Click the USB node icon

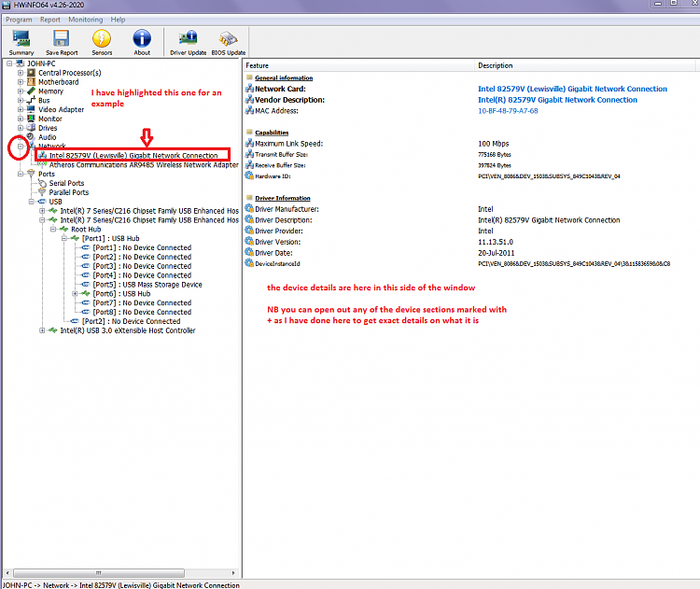(x=42, y=202)
